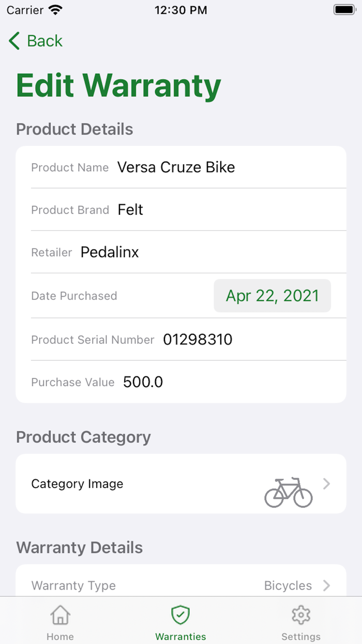Tap the bicycle category image icon

(288, 492)
